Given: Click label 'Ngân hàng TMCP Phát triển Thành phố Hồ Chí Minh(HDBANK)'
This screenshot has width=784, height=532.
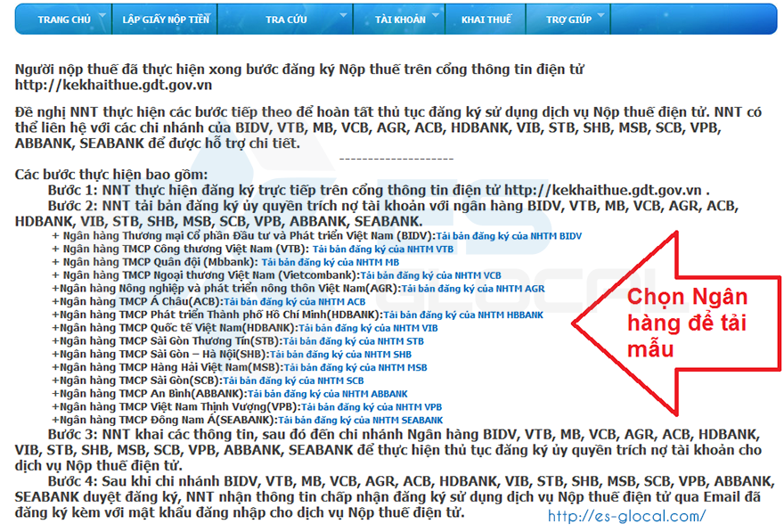Looking at the screenshot, I should (221, 315).
